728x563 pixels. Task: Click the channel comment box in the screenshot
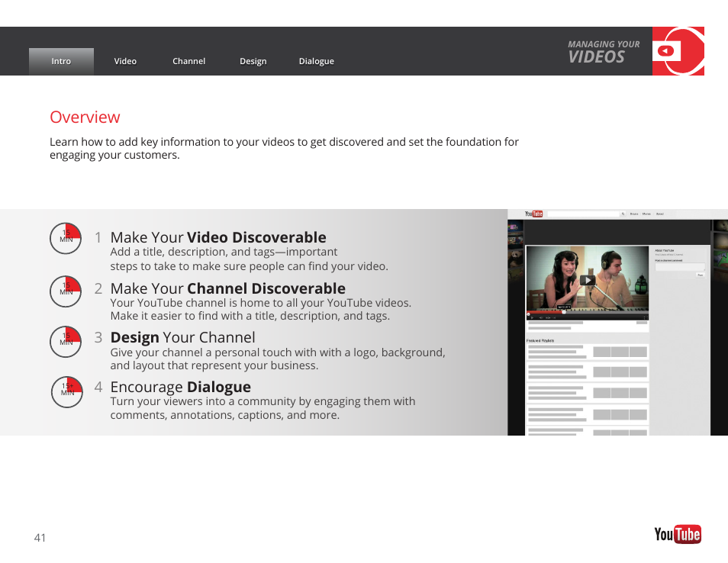679,267
